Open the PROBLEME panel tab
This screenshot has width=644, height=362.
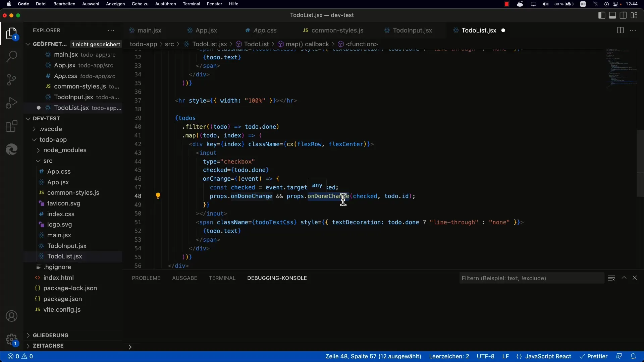(146, 278)
